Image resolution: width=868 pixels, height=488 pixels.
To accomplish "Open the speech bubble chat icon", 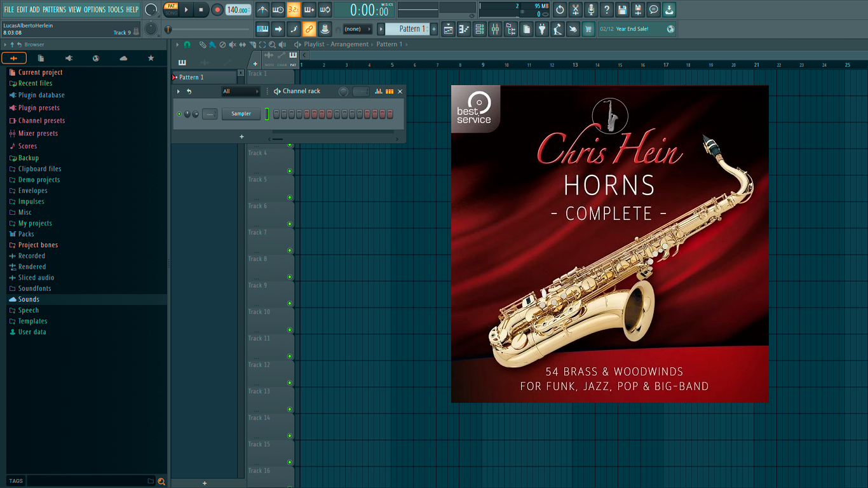I will (653, 10).
